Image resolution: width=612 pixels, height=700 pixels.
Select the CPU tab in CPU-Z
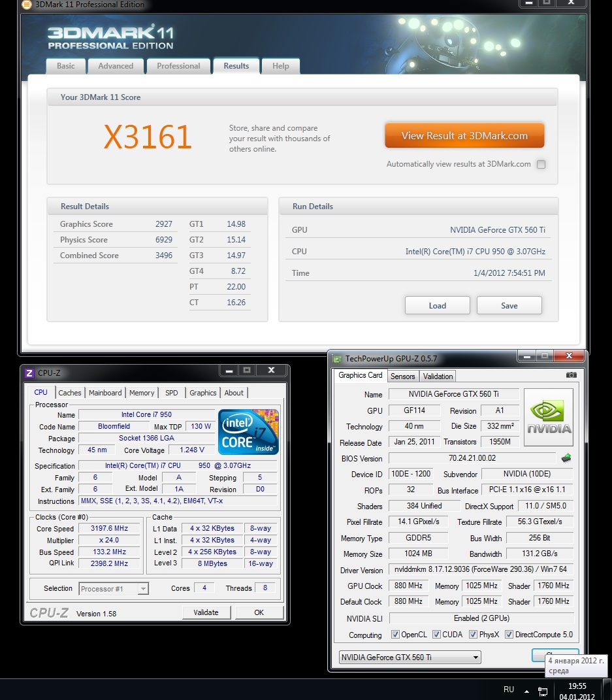pyautogui.click(x=40, y=392)
